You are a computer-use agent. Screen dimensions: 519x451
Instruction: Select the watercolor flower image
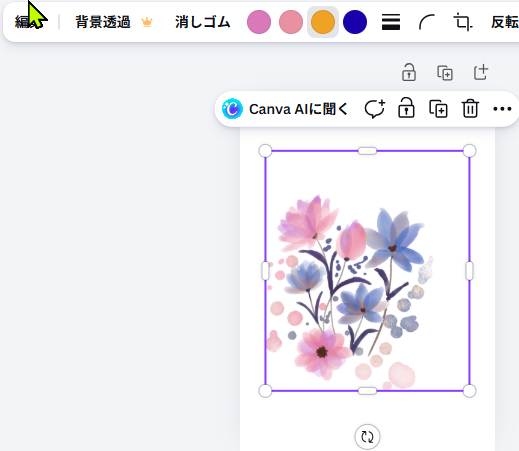click(x=367, y=271)
